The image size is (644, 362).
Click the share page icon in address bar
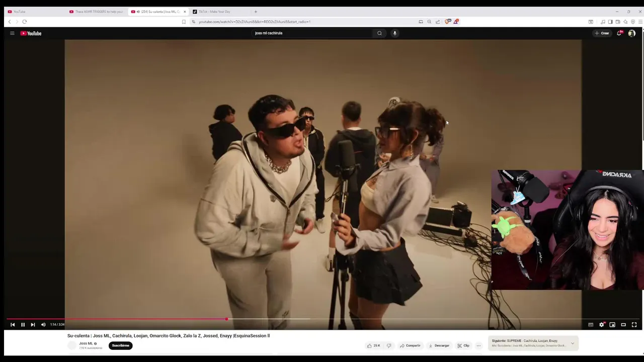(438, 22)
